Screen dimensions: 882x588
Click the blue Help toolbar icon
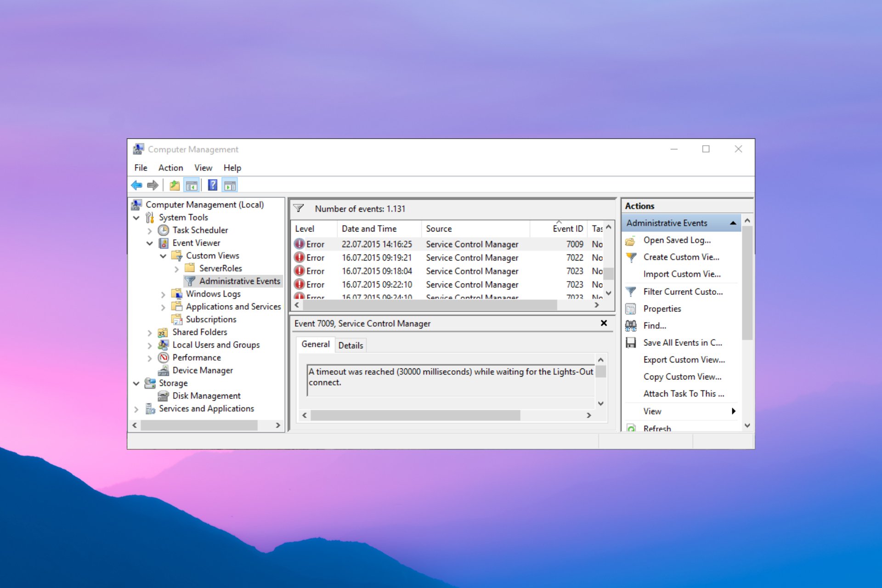click(x=212, y=185)
